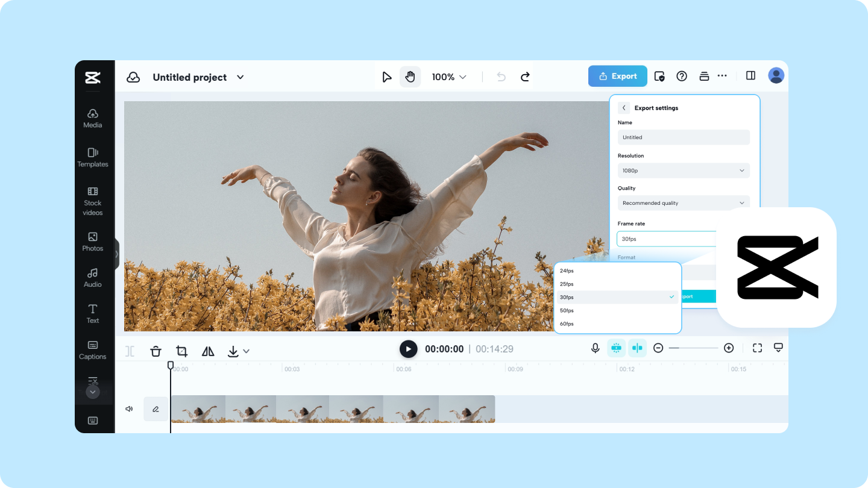
Task: Record voiceover with the microphone icon
Action: pyautogui.click(x=596, y=348)
